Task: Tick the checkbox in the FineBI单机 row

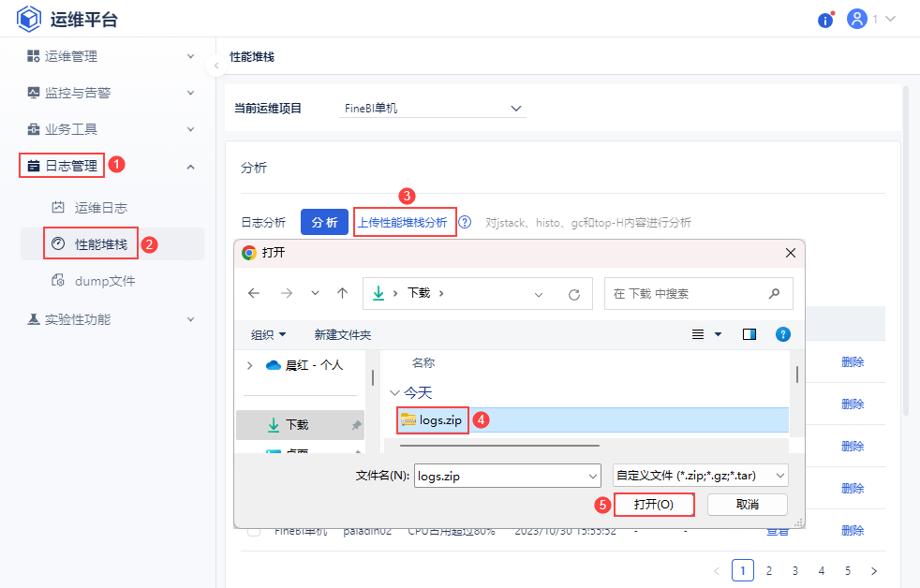Action: pyautogui.click(x=254, y=531)
